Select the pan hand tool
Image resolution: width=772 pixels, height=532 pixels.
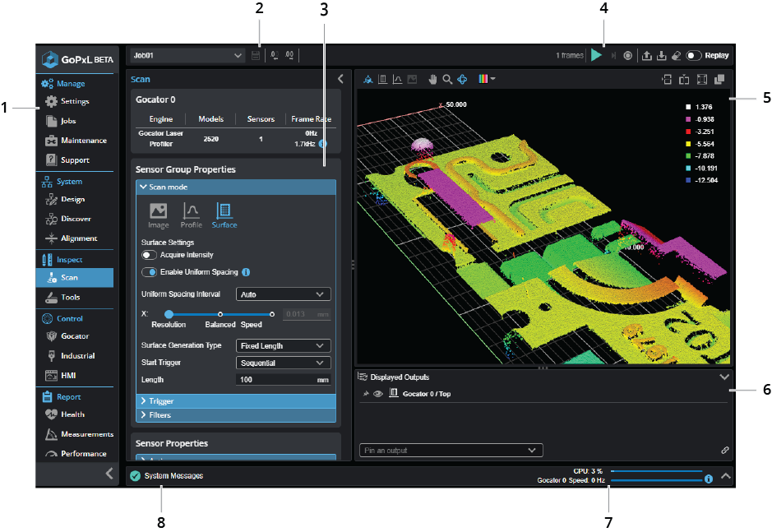tap(433, 79)
